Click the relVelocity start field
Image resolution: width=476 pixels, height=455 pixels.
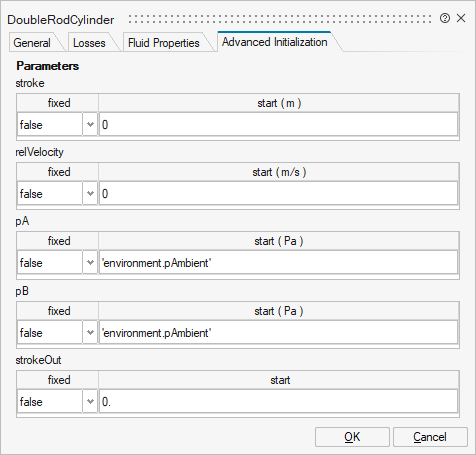point(278,193)
